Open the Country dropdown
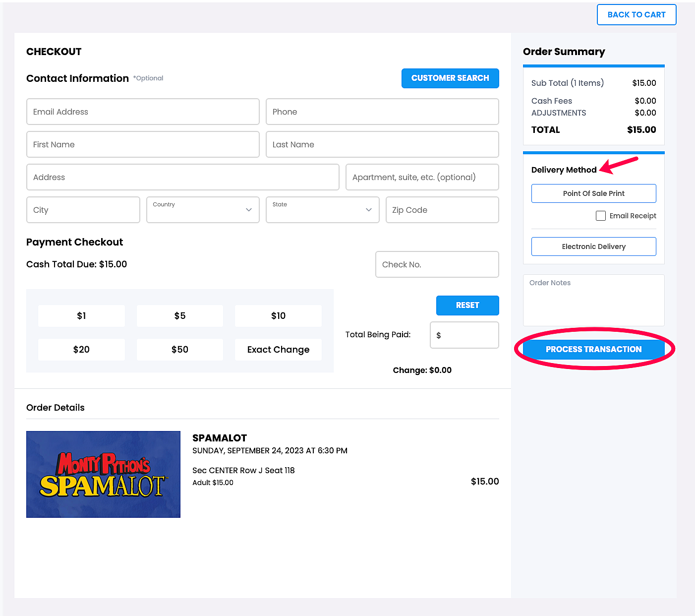The image size is (695, 616). pos(203,210)
